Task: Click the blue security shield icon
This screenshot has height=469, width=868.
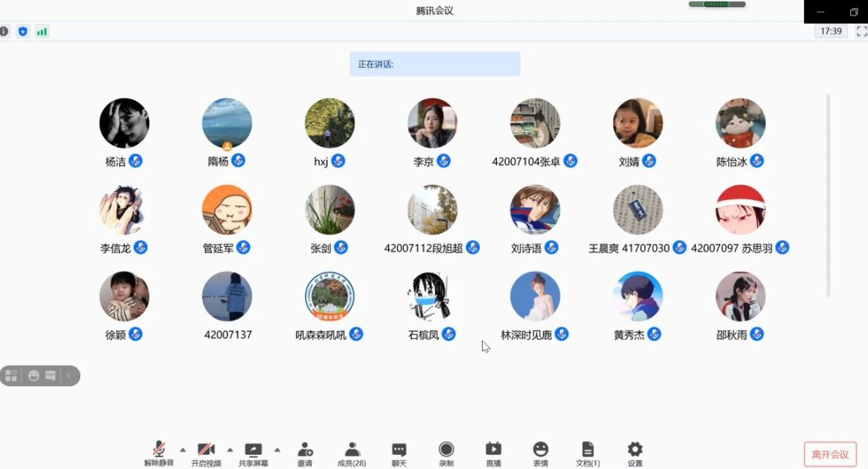Action: pos(23,32)
